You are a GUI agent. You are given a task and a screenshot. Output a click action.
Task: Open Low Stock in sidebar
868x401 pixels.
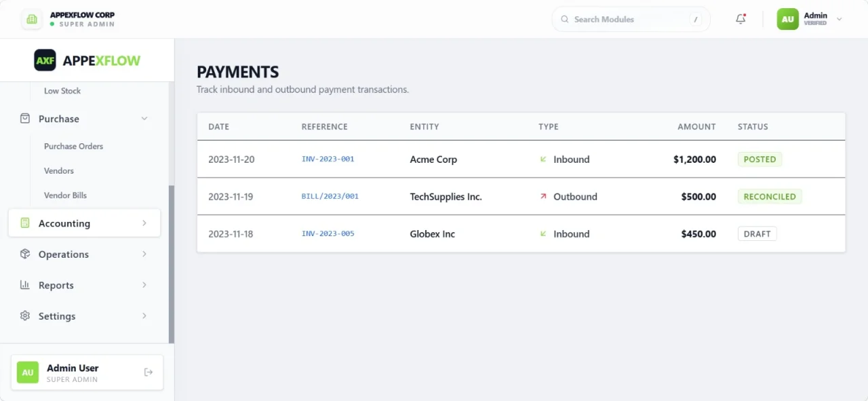point(62,91)
